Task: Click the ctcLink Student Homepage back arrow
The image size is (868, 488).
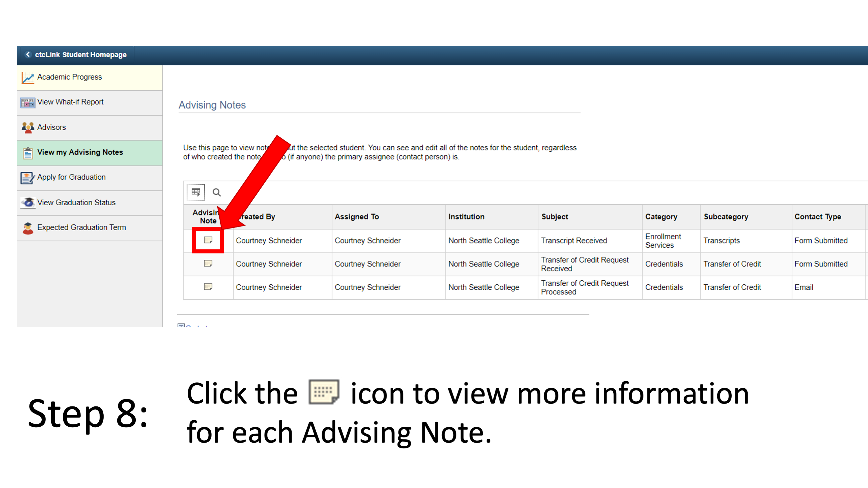Action: click(24, 54)
